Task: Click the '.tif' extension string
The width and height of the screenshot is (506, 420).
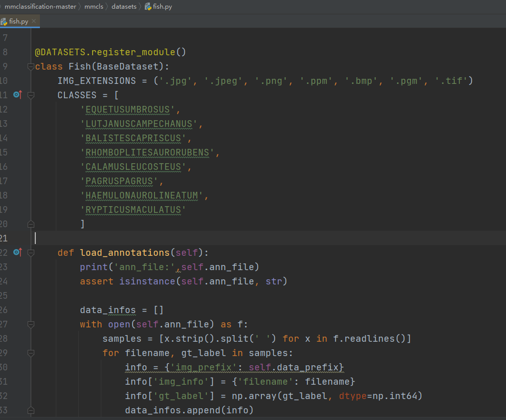Action: (x=451, y=81)
